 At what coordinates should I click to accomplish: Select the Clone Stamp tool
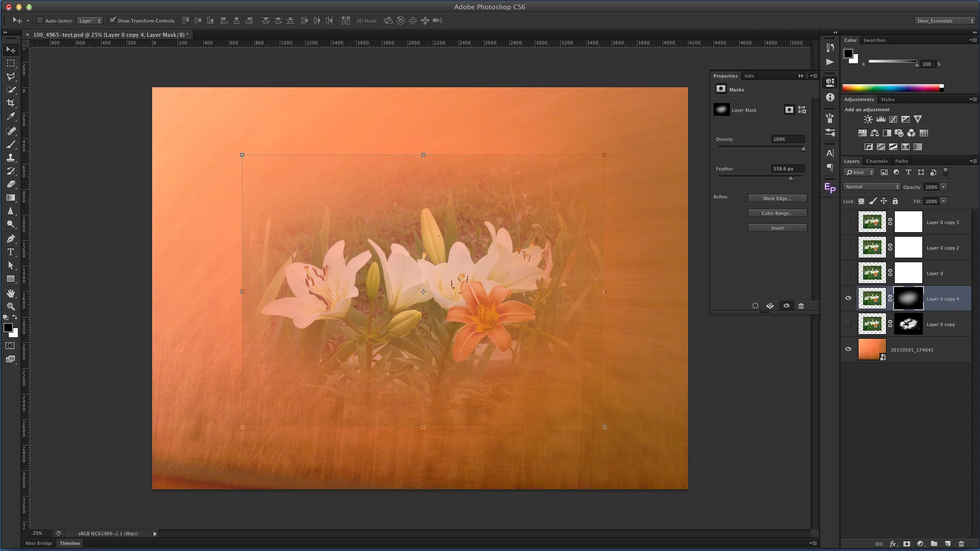11,158
